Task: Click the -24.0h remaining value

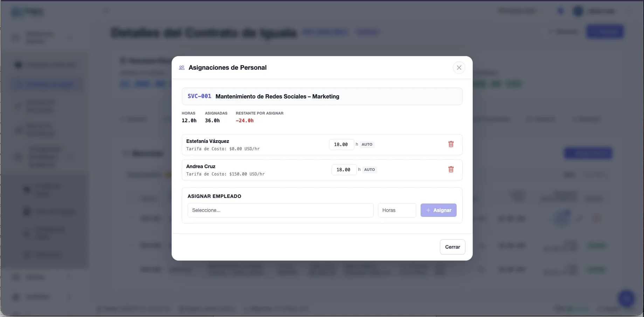Action: tap(244, 120)
